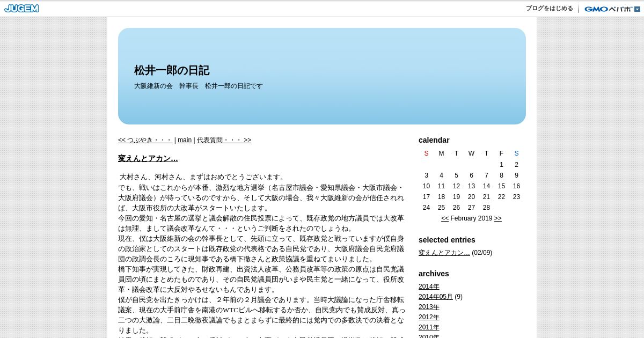Go to next entry 代表質問・・・
The image size is (644, 338).
coord(224,140)
